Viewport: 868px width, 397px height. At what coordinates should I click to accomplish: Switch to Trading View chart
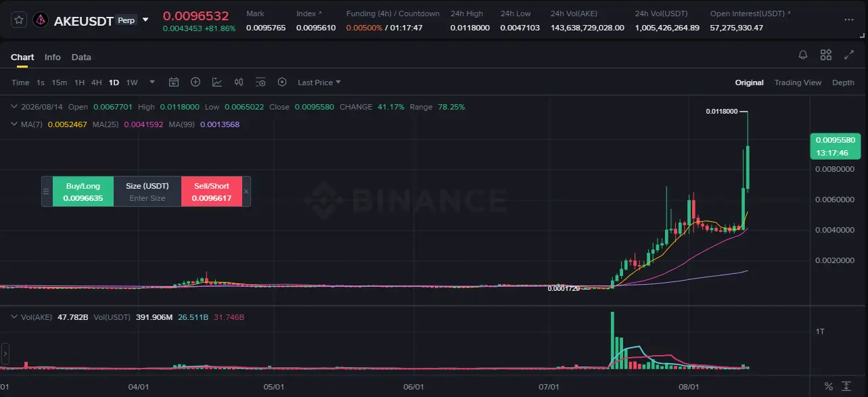798,83
